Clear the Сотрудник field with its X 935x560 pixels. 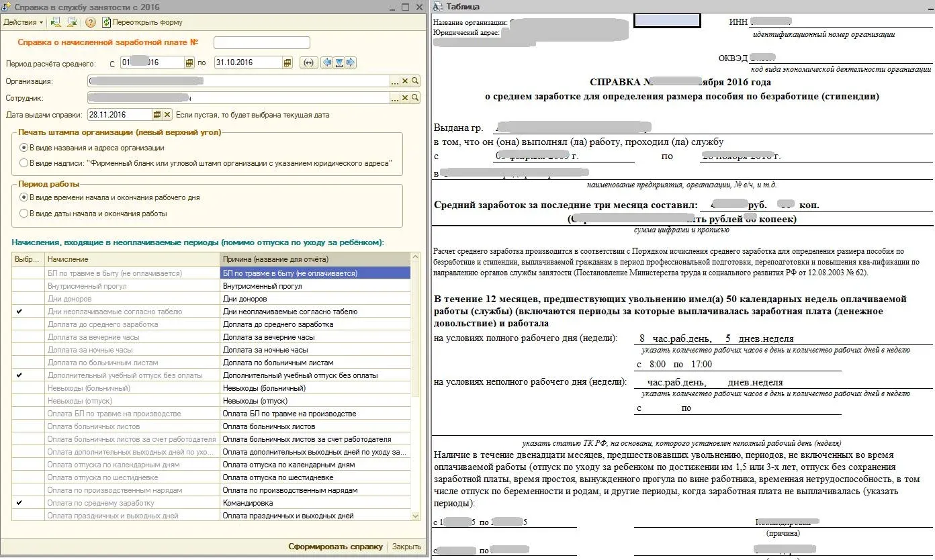(x=405, y=98)
